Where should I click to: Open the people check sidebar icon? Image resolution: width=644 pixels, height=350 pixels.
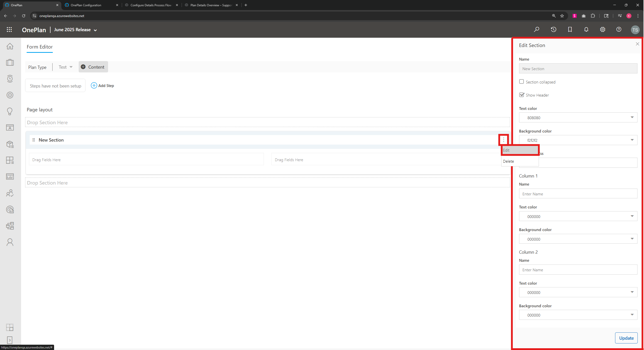pos(10,193)
